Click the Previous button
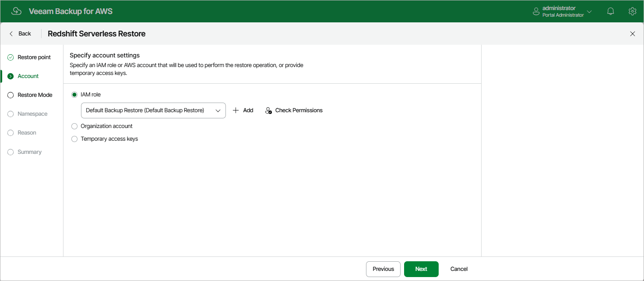Viewport: 644px width, 281px height. [x=383, y=269]
